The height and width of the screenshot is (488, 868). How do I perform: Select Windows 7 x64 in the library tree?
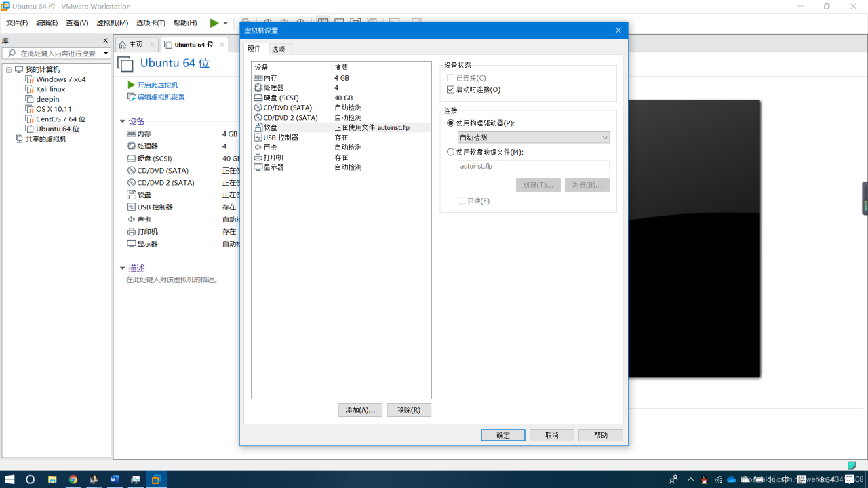pos(61,79)
